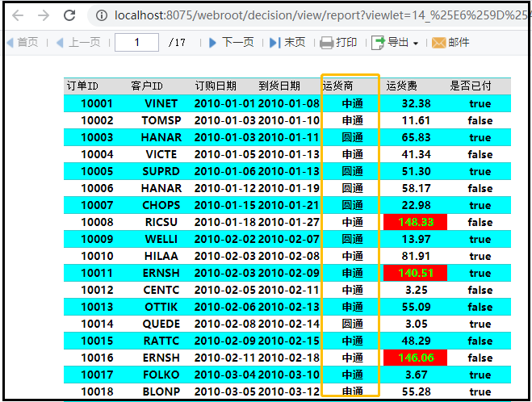Screen dimensions: 532x402
Task: Print the report with 打印
Action: 338,43
